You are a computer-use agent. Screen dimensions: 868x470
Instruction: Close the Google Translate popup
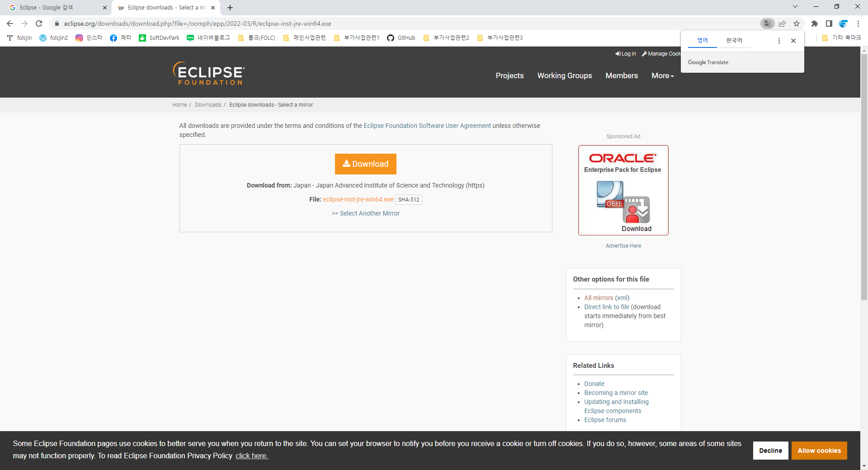click(793, 41)
